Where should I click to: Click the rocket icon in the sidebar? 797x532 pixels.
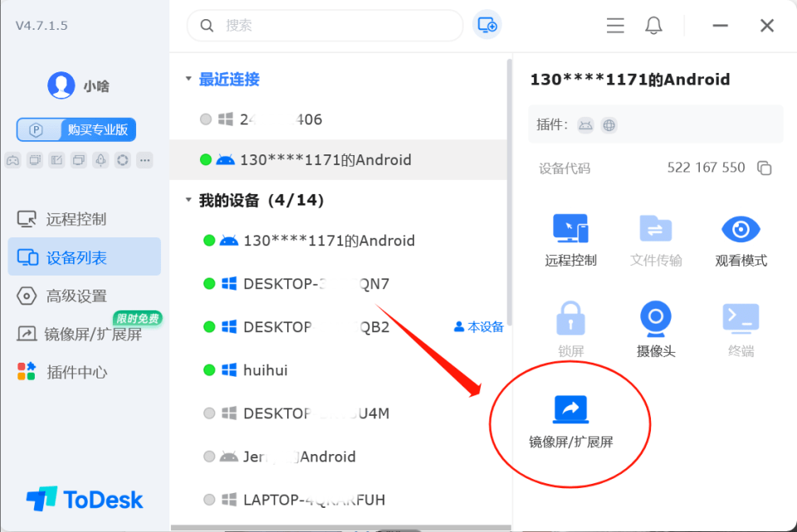[100, 160]
